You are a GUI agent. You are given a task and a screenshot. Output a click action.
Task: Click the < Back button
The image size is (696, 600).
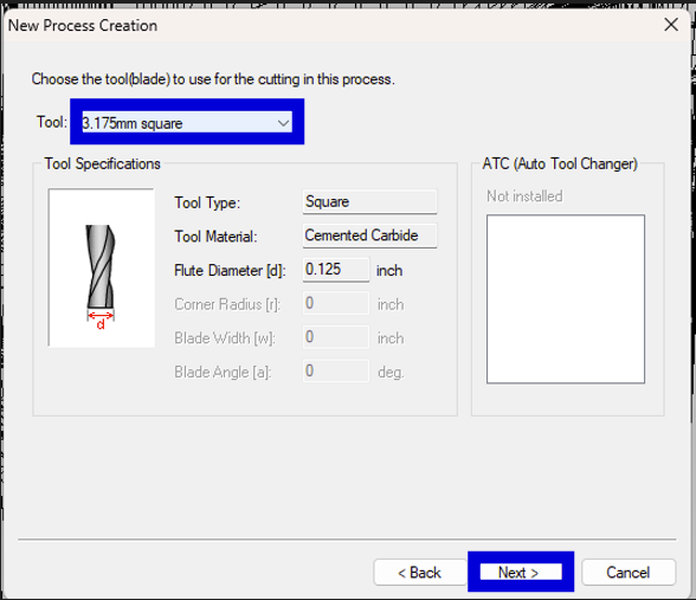[419, 572]
